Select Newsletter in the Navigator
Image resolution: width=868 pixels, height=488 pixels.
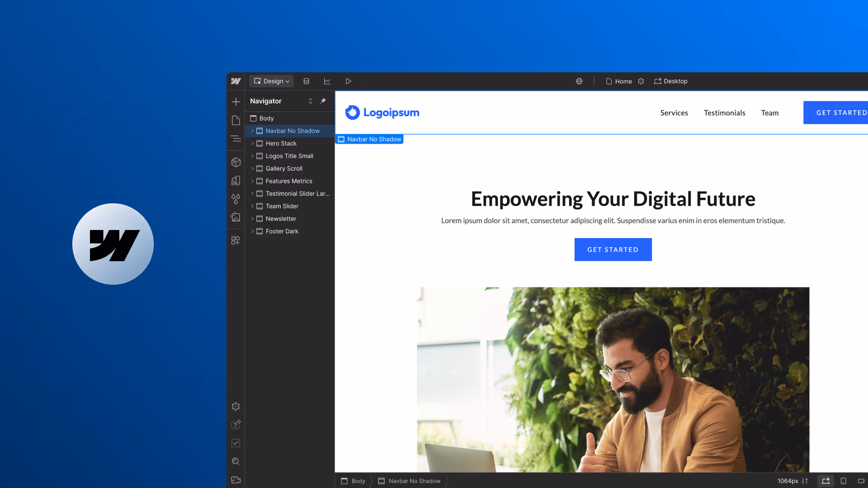[281, 219]
